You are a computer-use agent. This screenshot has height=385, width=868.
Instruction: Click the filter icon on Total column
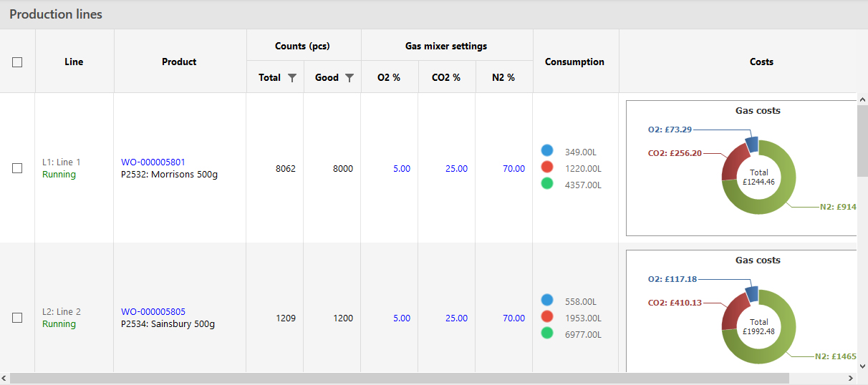[x=291, y=78]
